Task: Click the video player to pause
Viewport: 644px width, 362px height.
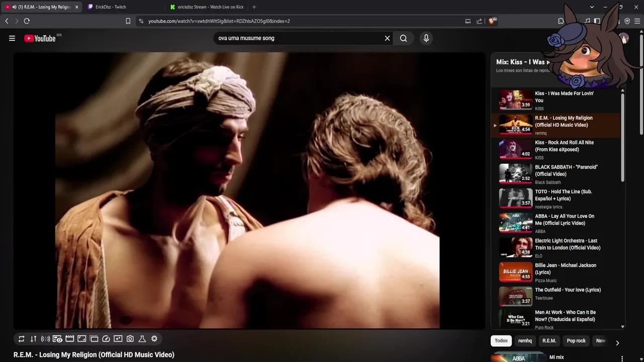Action: (249, 191)
